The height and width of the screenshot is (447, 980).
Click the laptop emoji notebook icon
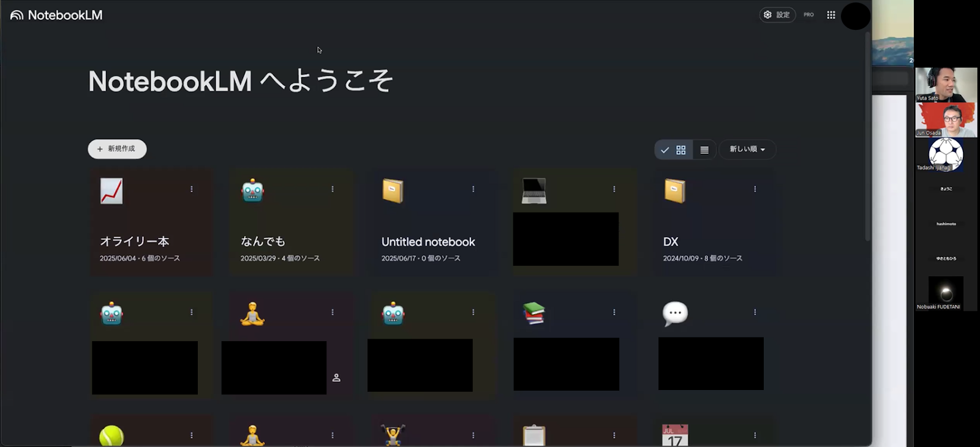point(534,191)
